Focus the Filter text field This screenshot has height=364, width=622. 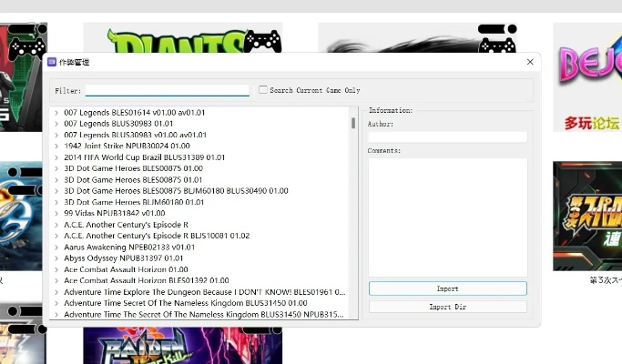pyautogui.click(x=167, y=91)
